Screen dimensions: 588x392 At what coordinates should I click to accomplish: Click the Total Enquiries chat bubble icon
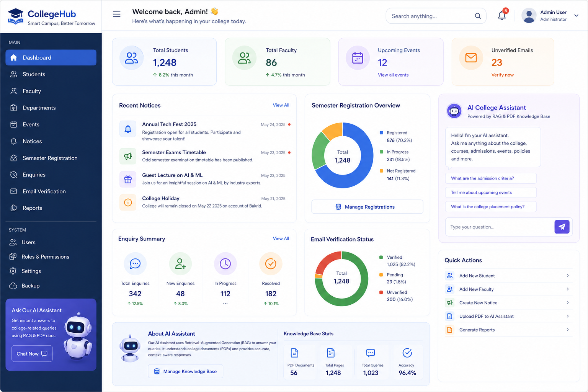click(135, 263)
